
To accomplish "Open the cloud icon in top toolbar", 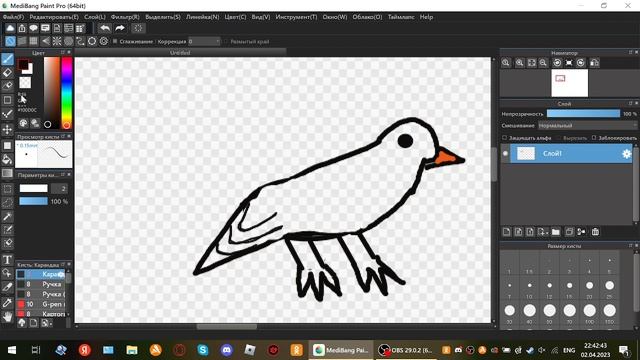I will coord(10,28).
